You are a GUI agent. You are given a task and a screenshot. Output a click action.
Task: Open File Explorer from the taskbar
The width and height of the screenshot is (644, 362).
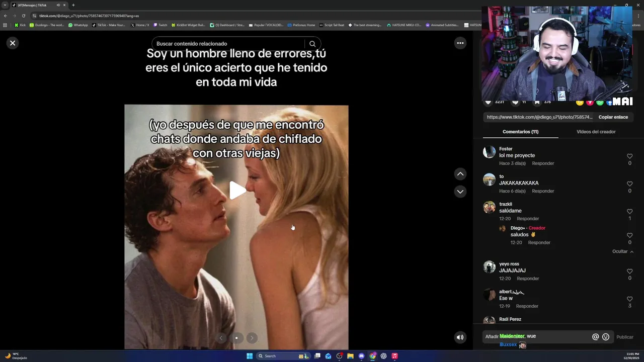point(350,356)
